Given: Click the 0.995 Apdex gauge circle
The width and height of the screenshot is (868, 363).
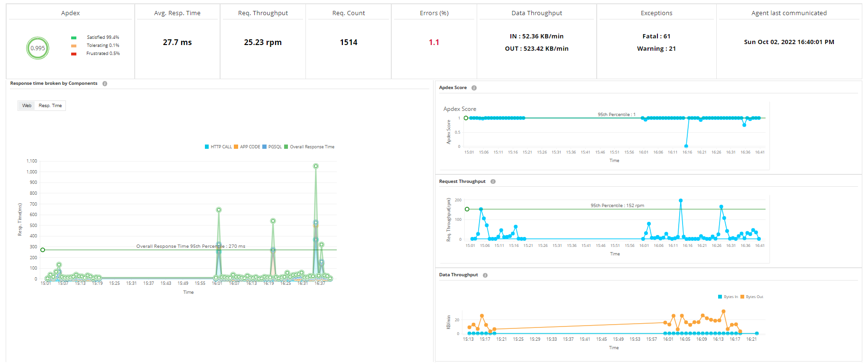Looking at the screenshot, I should click(37, 48).
